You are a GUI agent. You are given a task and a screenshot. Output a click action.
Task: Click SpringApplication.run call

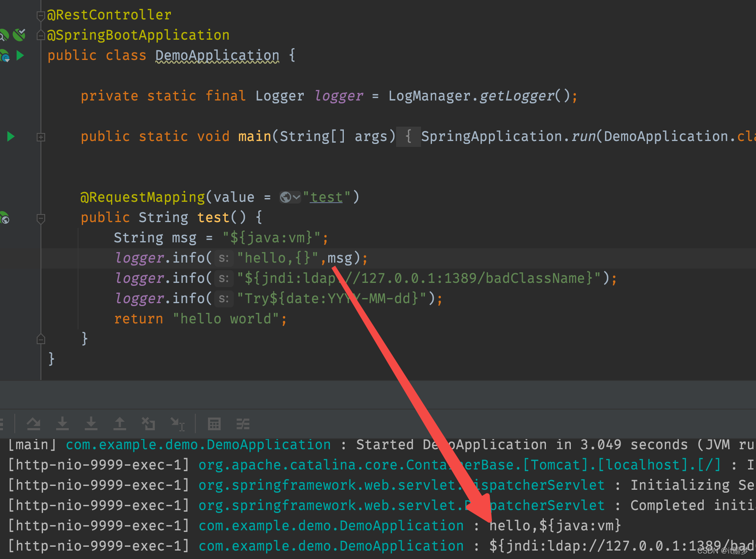(509, 136)
